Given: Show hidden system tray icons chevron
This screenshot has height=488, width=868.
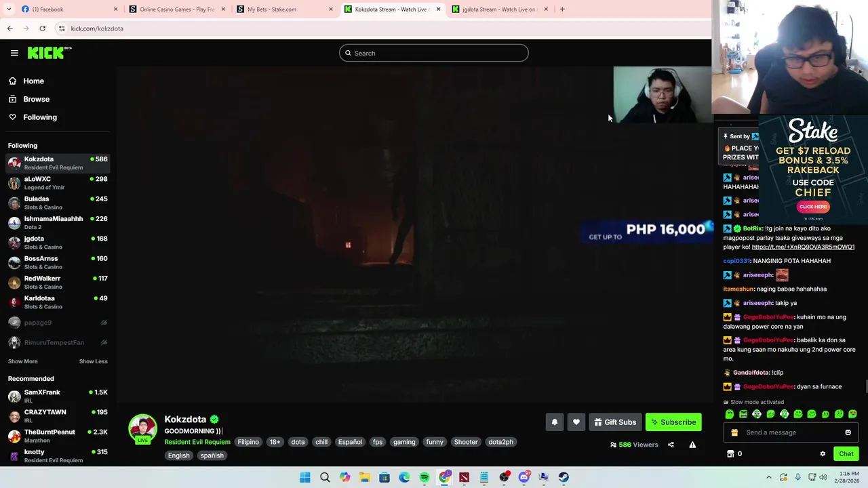Looking at the screenshot, I should point(768,477).
